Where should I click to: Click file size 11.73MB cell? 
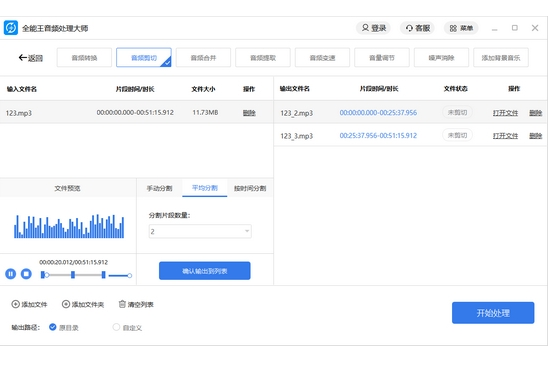[205, 112]
